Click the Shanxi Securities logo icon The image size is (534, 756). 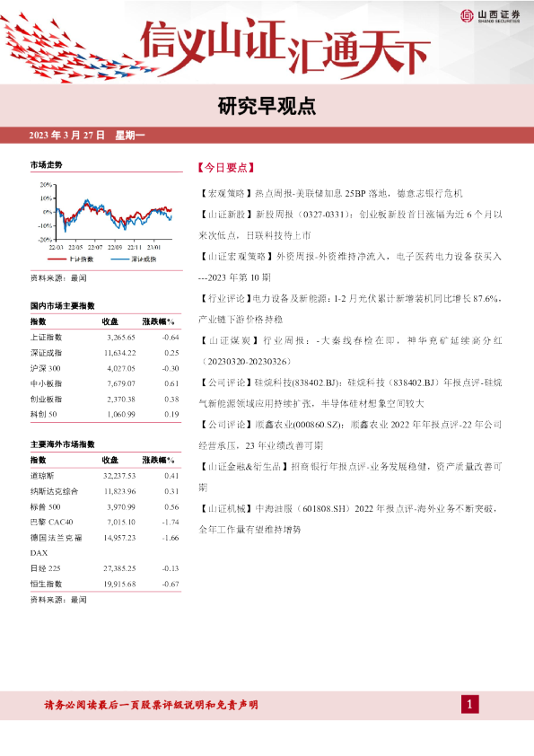click(467, 16)
